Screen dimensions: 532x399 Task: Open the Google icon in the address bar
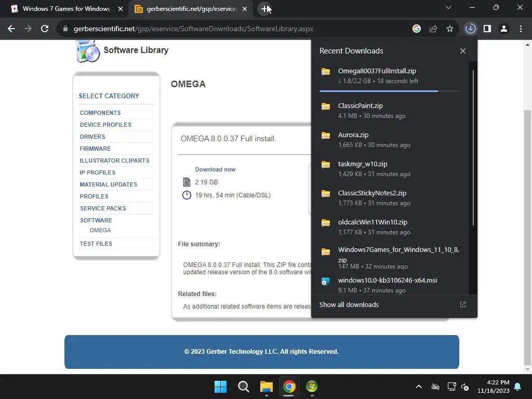pyautogui.click(x=417, y=29)
